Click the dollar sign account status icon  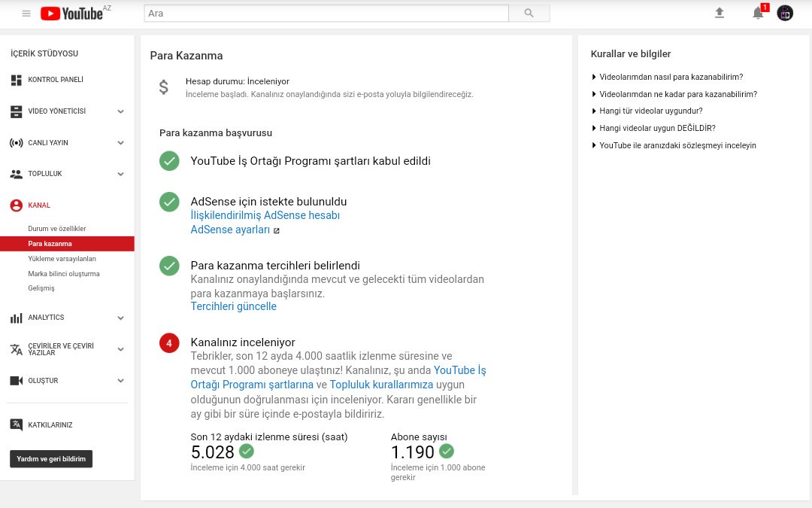[x=164, y=87]
